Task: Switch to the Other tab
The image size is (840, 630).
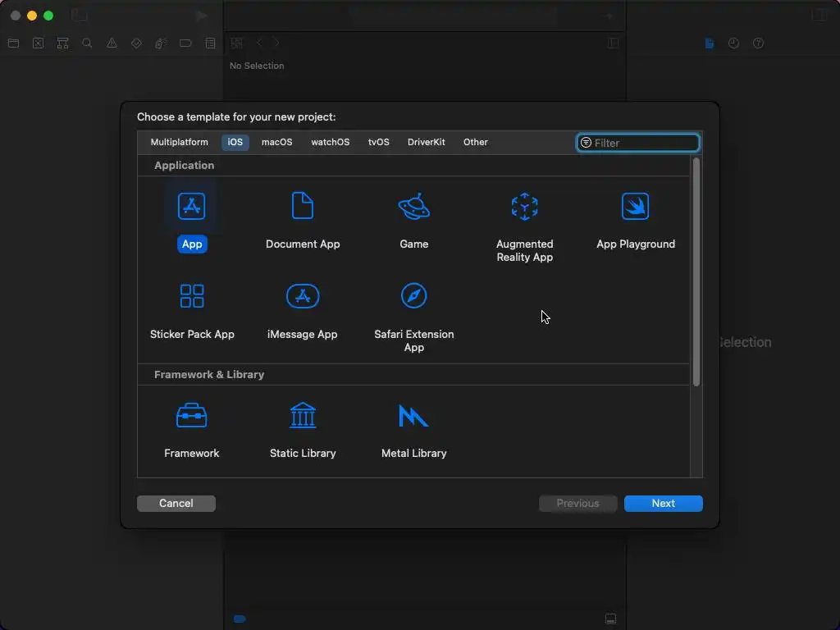Action: pyautogui.click(x=475, y=142)
